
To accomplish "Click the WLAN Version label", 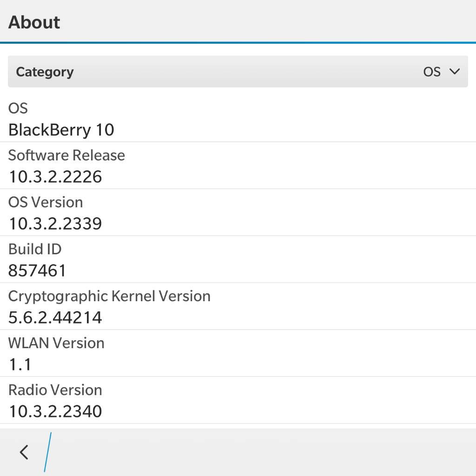I will coord(56,343).
